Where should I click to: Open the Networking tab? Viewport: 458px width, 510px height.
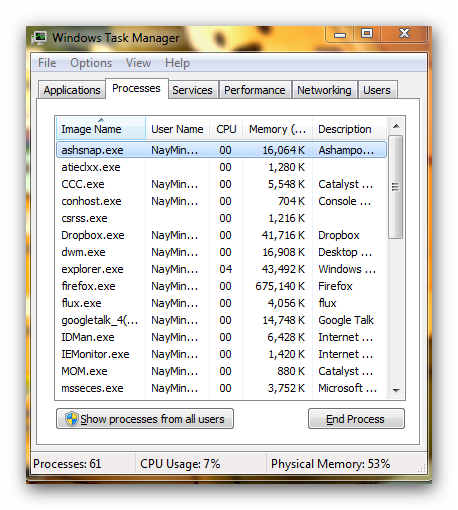click(324, 90)
